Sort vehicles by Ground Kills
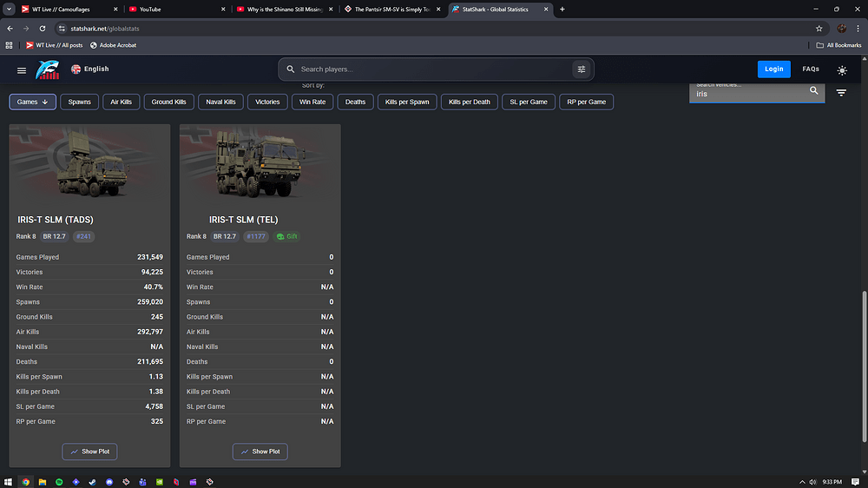 (169, 102)
